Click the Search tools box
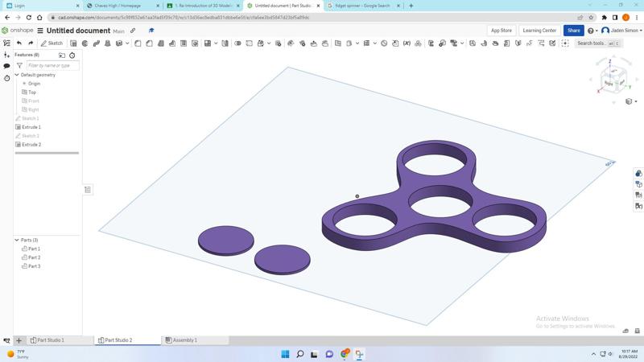 (x=598, y=43)
